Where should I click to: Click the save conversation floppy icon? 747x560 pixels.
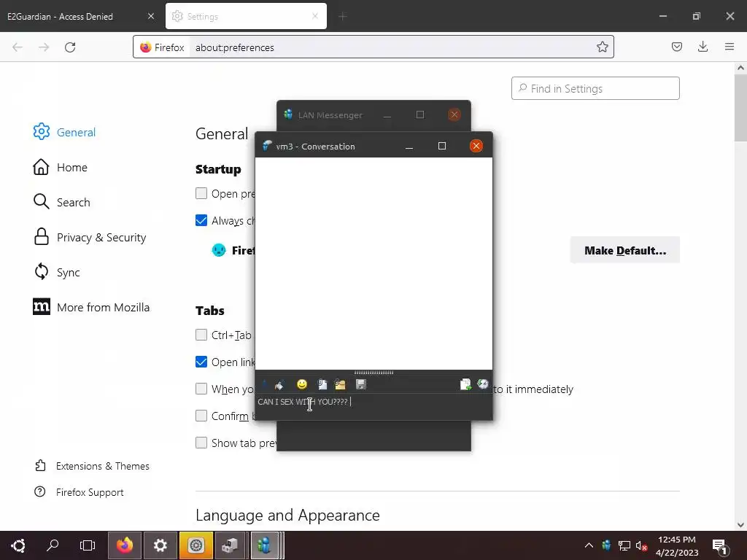click(x=360, y=384)
